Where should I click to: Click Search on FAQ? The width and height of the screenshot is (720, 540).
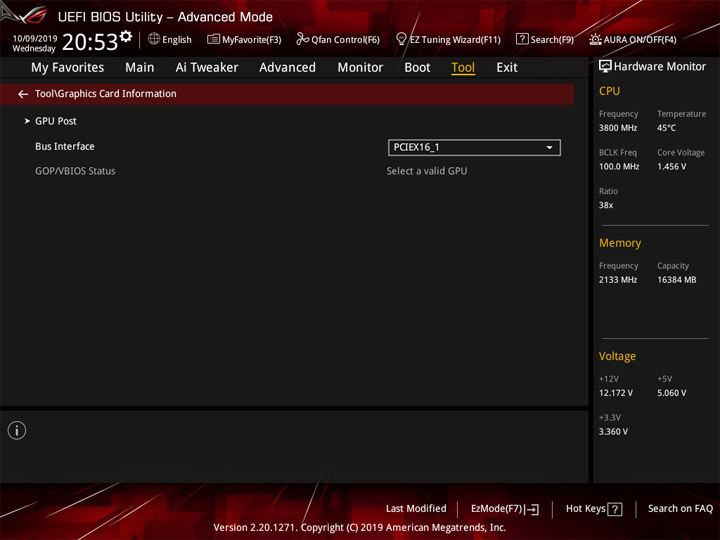pyautogui.click(x=680, y=509)
